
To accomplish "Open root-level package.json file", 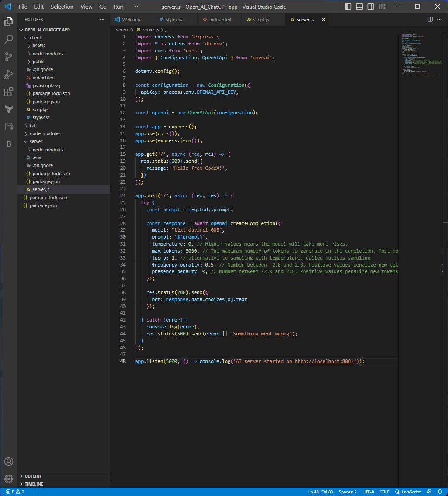I will click(64, 205).
